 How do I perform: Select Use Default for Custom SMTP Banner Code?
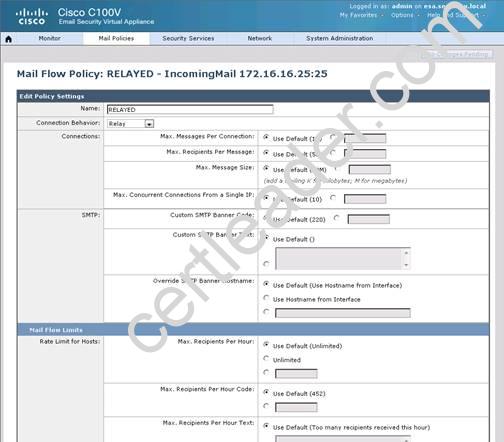(266, 217)
